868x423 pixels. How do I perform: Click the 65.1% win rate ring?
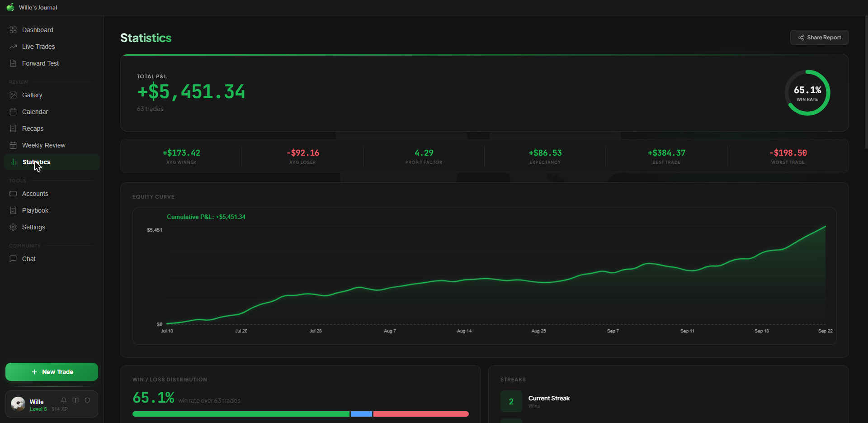point(807,93)
